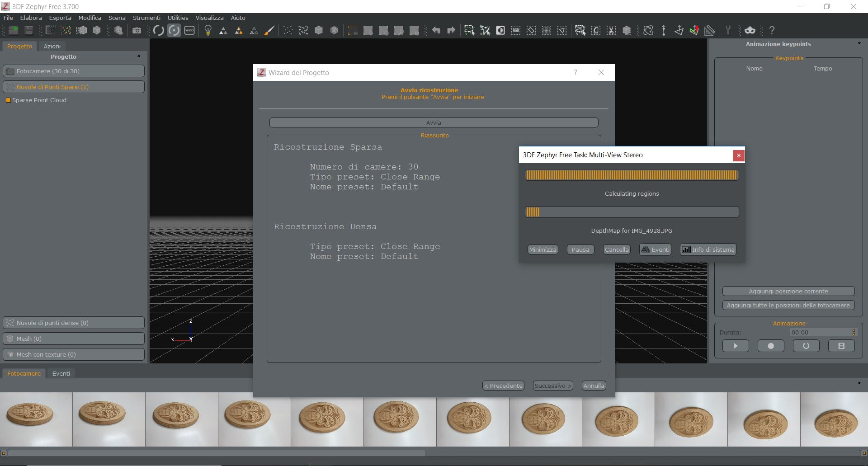Viewport: 868px width, 466px height.
Task: Click the scissors cut selection icon
Action: pos(611,30)
